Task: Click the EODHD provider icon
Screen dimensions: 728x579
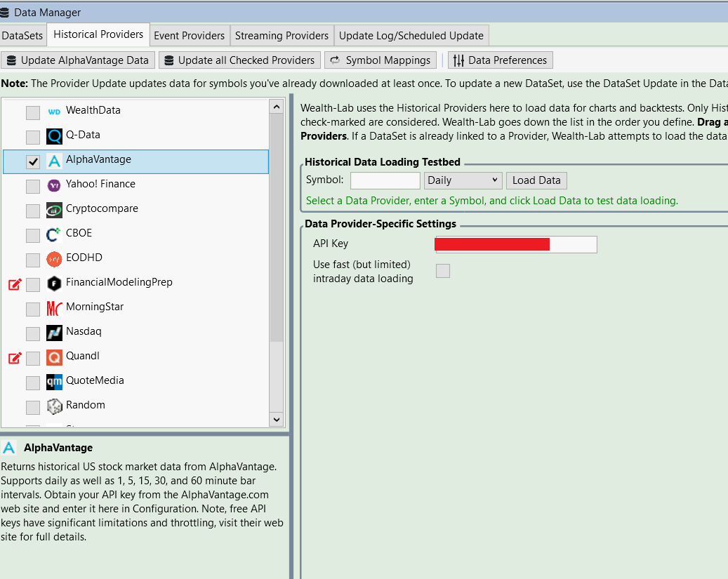Action: coord(54,259)
